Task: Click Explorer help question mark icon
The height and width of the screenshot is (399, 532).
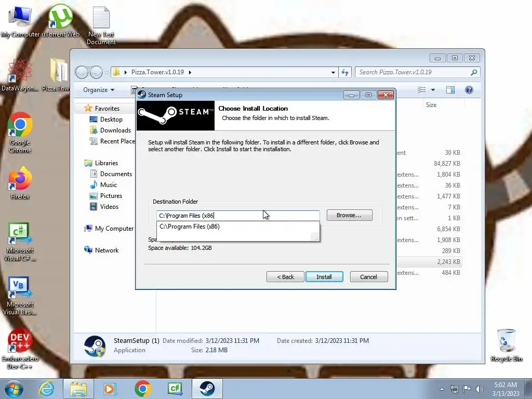Action: (469, 90)
